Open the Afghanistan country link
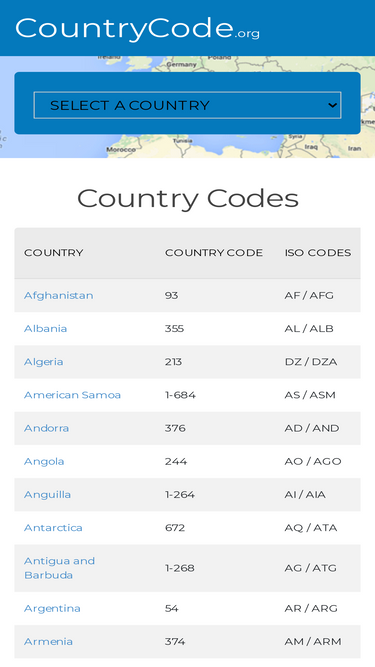Image resolution: width=375 pixels, height=667 pixels. coord(59,295)
